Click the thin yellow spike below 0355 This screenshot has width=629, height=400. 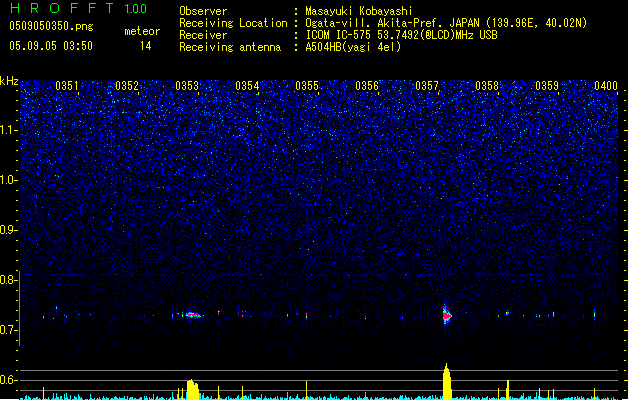coord(306,390)
